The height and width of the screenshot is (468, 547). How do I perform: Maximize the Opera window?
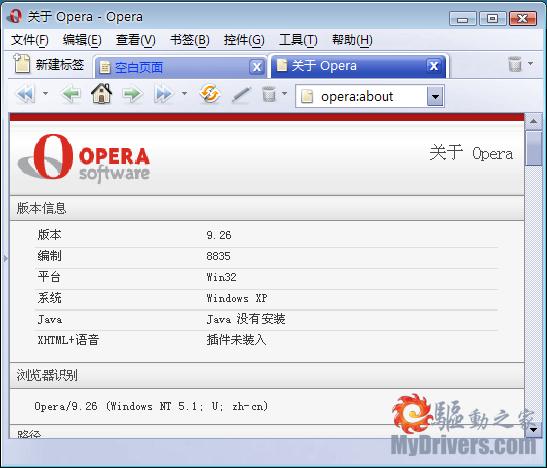tap(492, 18)
